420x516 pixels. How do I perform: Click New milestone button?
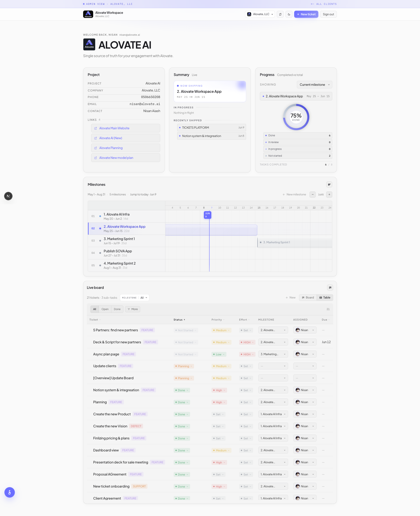coord(294,195)
